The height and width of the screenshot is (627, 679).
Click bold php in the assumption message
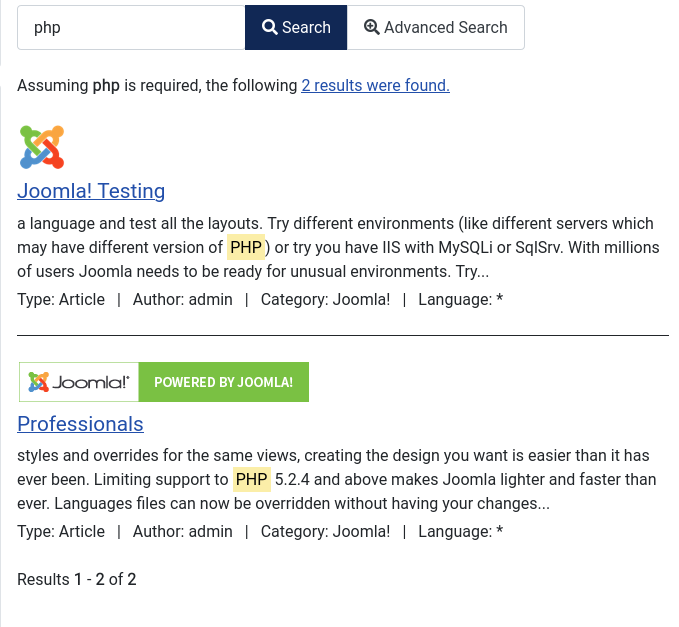(106, 86)
